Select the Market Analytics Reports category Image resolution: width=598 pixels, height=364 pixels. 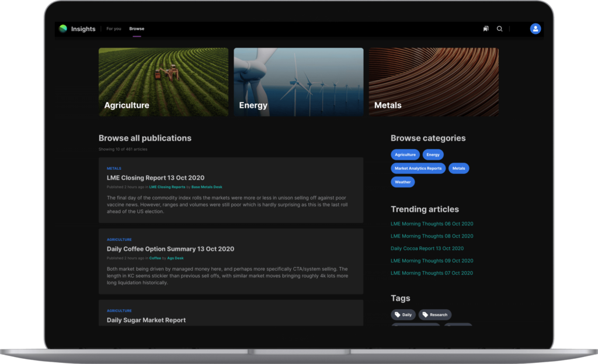(x=418, y=168)
